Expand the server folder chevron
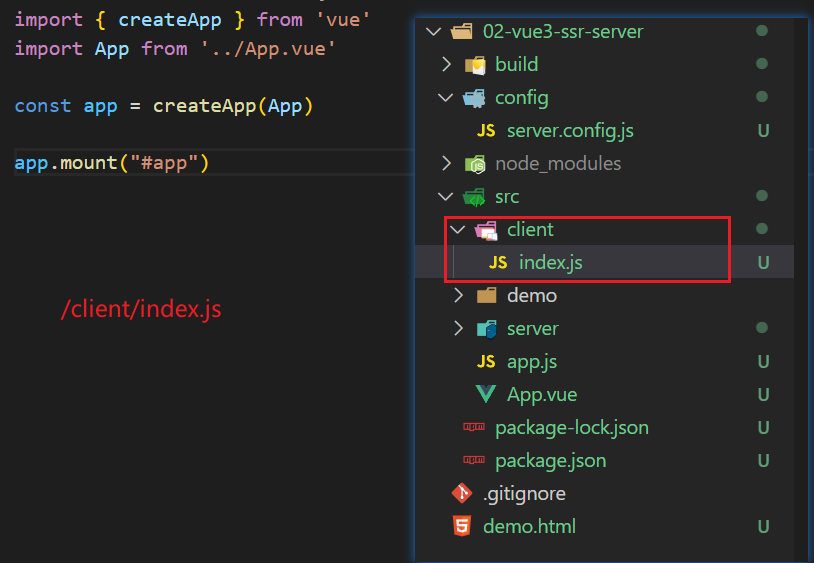Image resolution: width=814 pixels, height=563 pixels. pos(458,328)
